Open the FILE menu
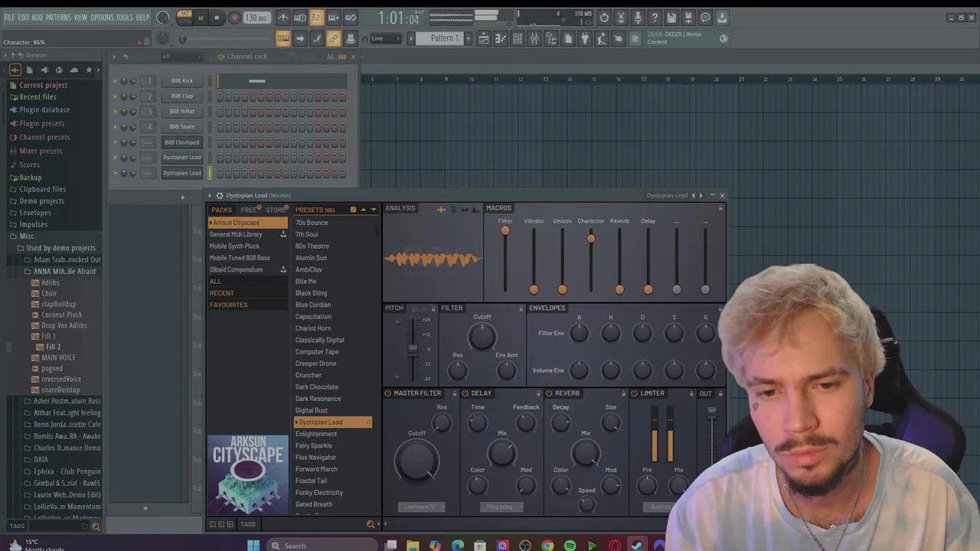Screen dimensions: 980x551 (x=9, y=18)
